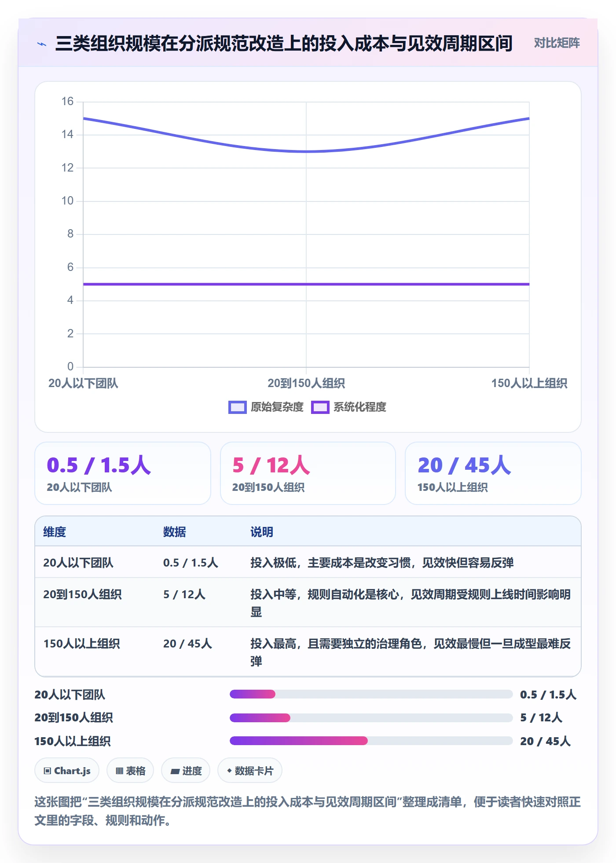Toggle the 原始复杂度 legend swatch
This screenshot has height=863, width=616.
tap(237, 407)
